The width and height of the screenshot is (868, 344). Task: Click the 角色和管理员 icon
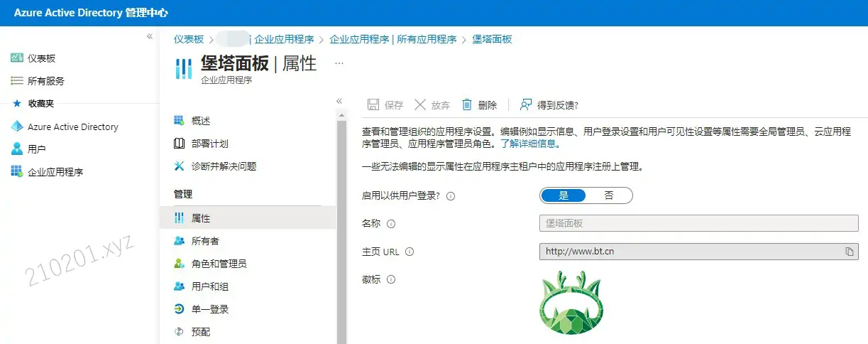coord(179,264)
